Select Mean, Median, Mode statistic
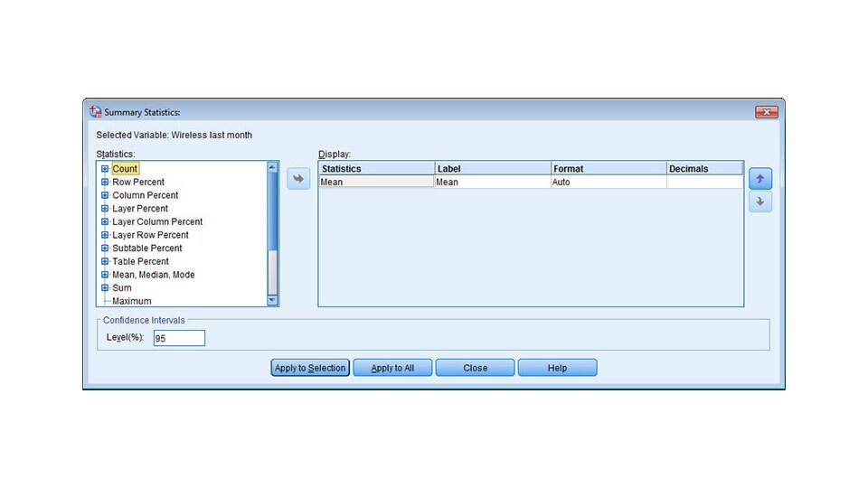Image resolution: width=868 pixels, height=488 pixels. [x=154, y=275]
